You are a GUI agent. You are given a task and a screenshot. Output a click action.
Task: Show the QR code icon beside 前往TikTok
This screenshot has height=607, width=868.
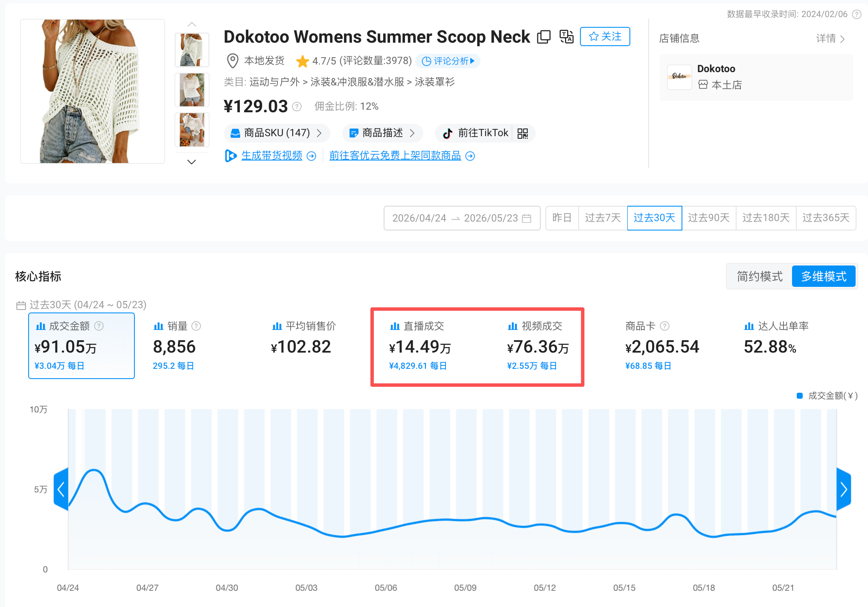click(523, 134)
